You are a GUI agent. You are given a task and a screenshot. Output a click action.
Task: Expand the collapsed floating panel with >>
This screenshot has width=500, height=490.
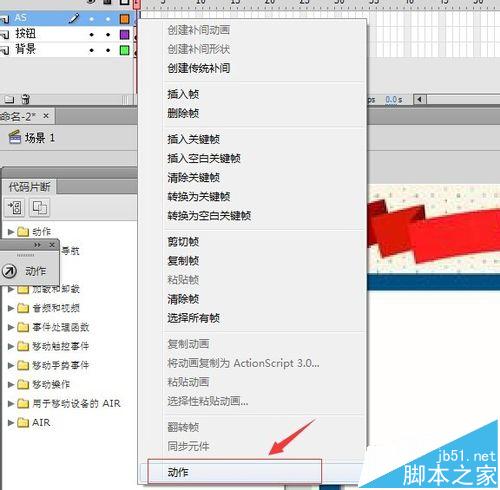(x=37, y=245)
